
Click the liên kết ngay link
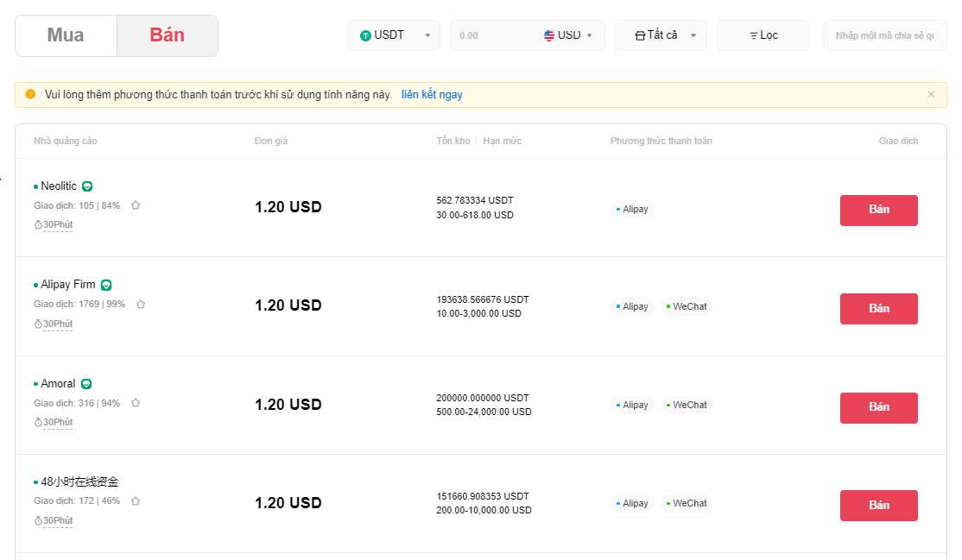click(x=432, y=95)
